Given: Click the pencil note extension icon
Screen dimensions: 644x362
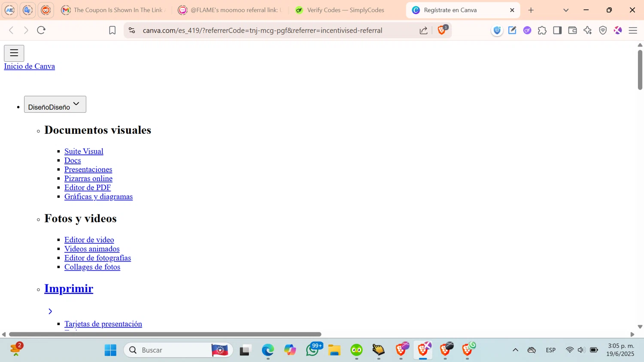Looking at the screenshot, I should 512,30.
